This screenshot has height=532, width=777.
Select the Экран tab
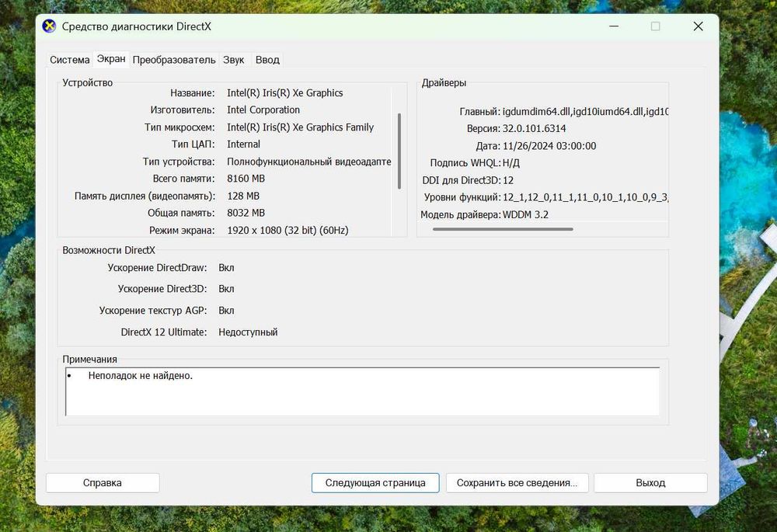tap(111, 58)
